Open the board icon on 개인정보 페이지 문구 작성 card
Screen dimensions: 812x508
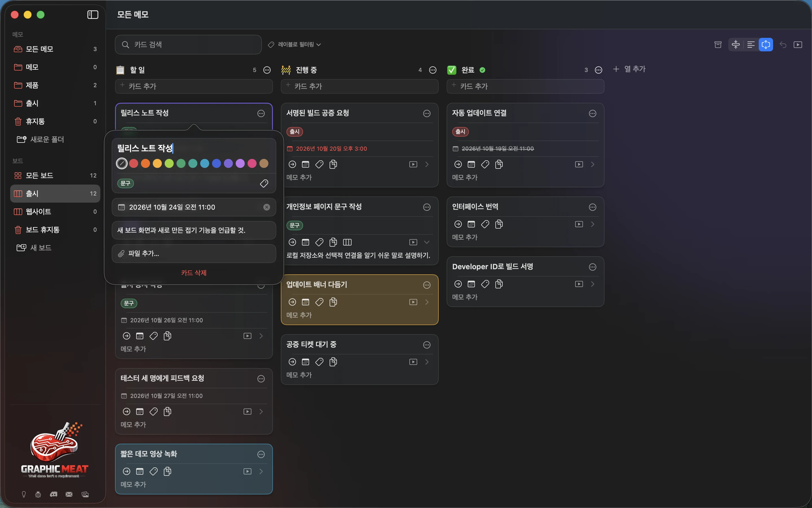(x=347, y=242)
